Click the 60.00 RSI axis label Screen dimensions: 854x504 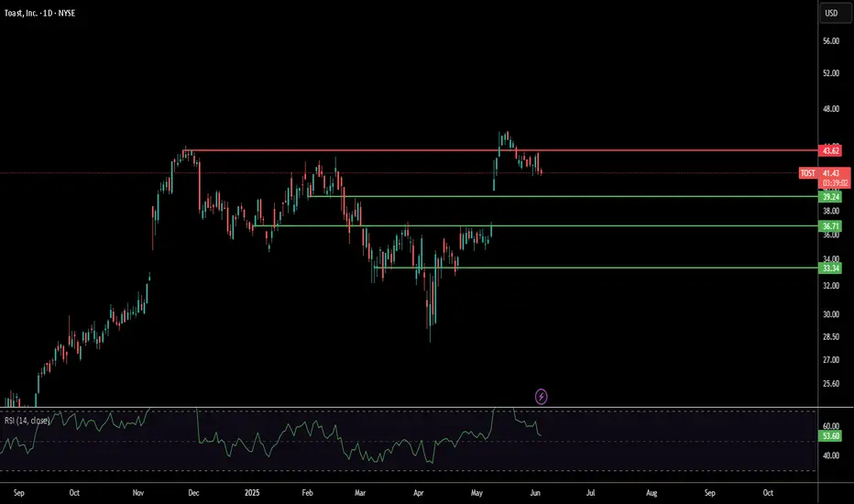coord(831,426)
